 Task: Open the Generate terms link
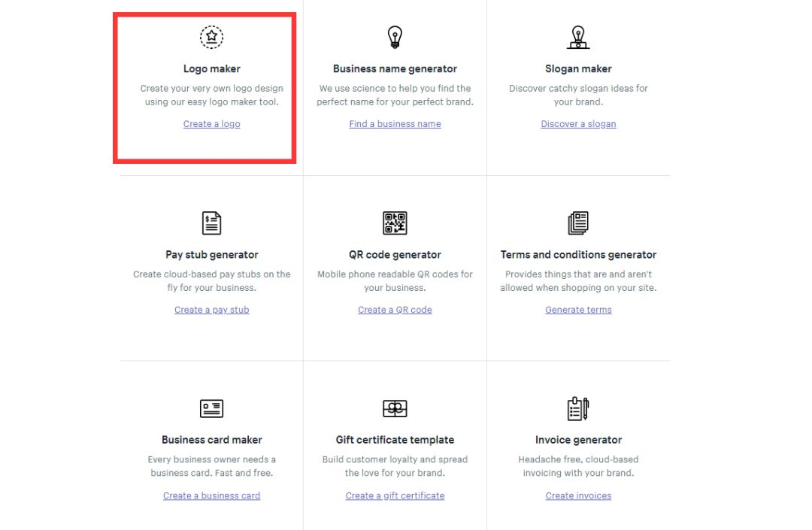point(578,309)
